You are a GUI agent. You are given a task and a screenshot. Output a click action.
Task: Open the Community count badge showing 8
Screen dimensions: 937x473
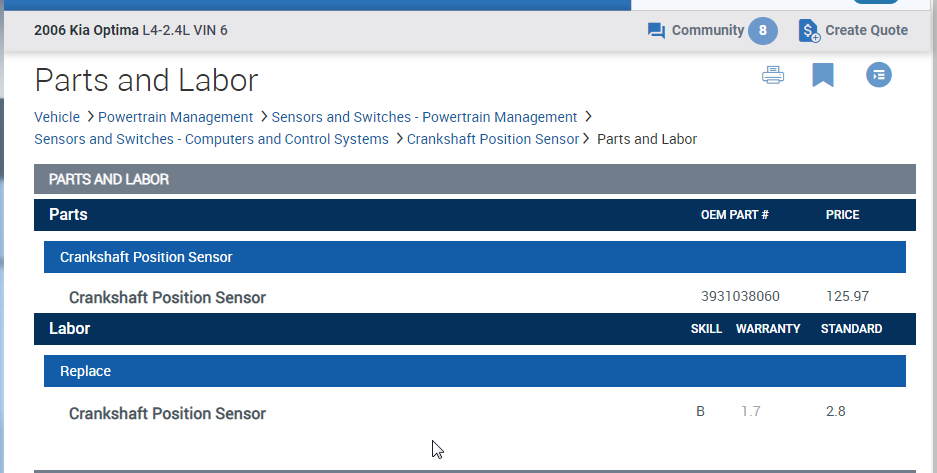(x=762, y=31)
